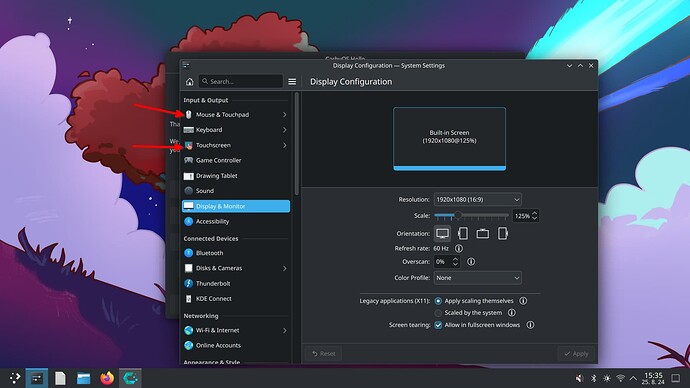The height and width of the screenshot is (388, 690).
Task: Open the file manager from taskbar
Action: pos(83,378)
